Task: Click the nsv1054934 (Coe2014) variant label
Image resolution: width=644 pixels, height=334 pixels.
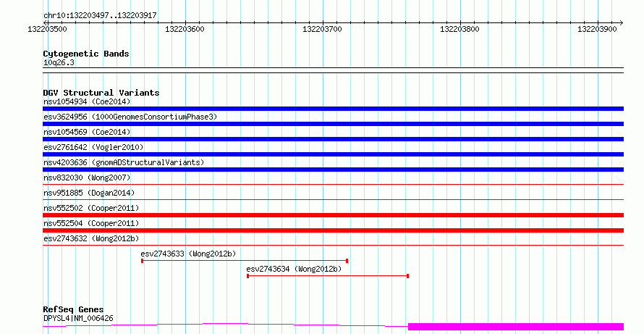Action: (87, 101)
